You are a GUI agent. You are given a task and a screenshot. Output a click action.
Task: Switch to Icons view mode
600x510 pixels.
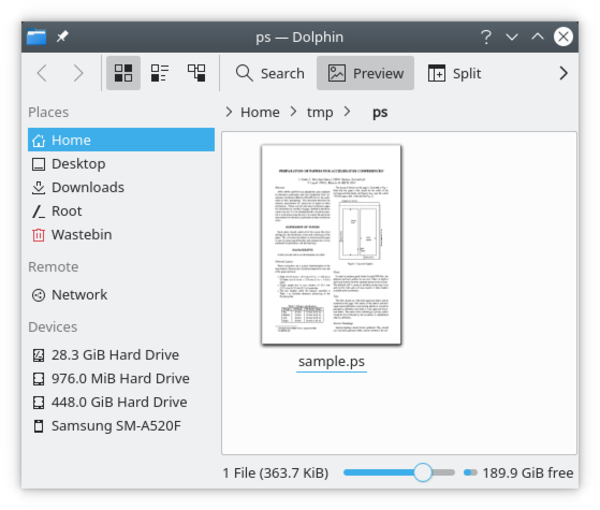point(124,73)
